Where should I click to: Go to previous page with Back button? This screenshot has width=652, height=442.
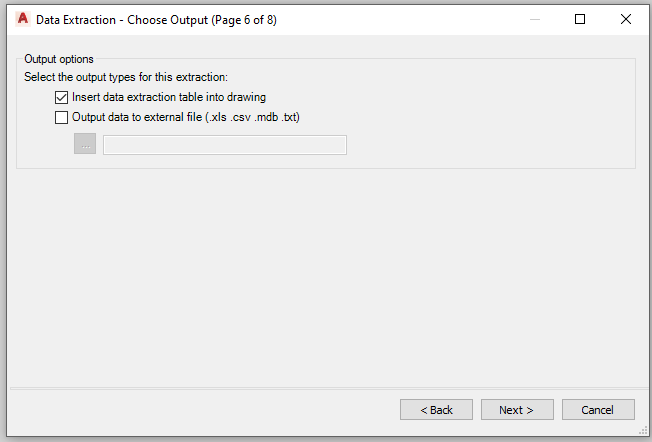click(436, 410)
